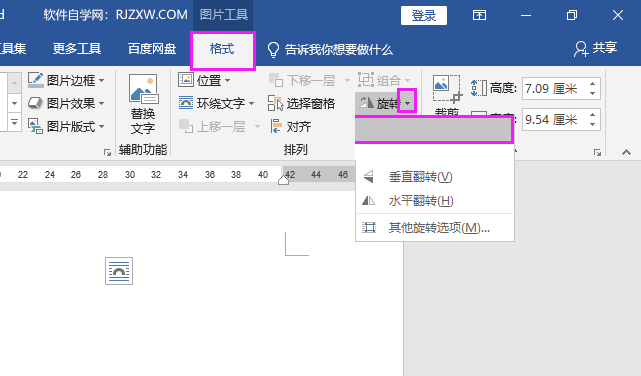
Task: Click the 水平翻转 flip horizontal icon
Action: click(368, 200)
